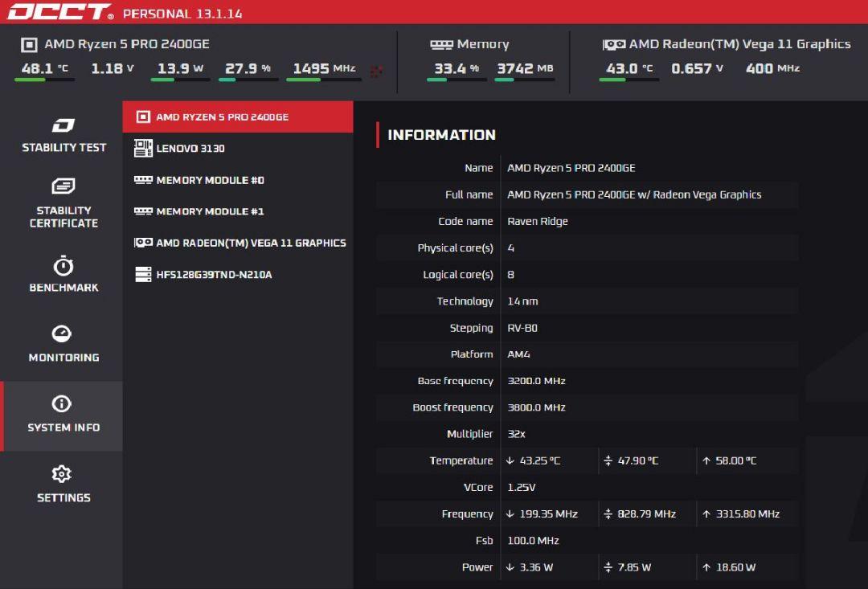This screenshot has height=589, width=868.
Task: Click the GPU temperature bar under 43.0 °C
Action: click(628, 80)
